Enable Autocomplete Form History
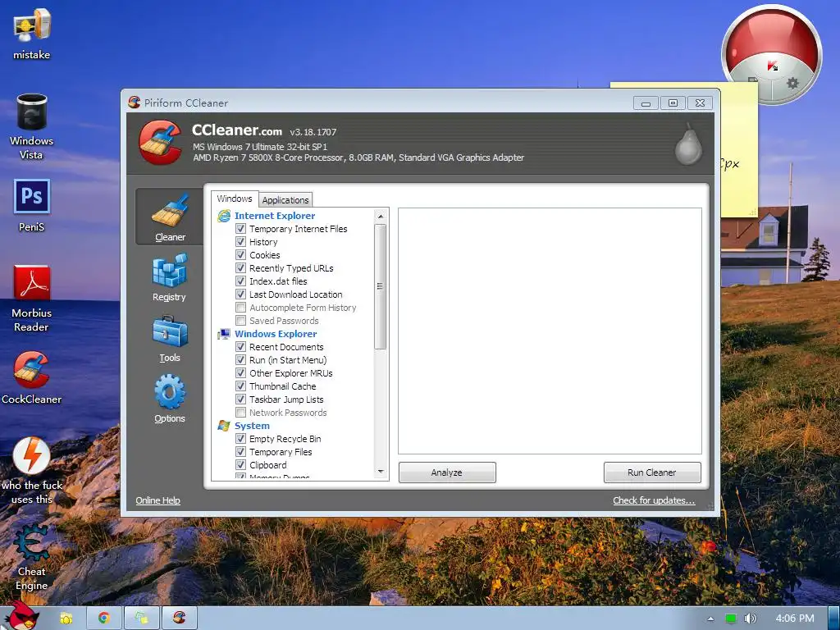 (x=240, y=308)
